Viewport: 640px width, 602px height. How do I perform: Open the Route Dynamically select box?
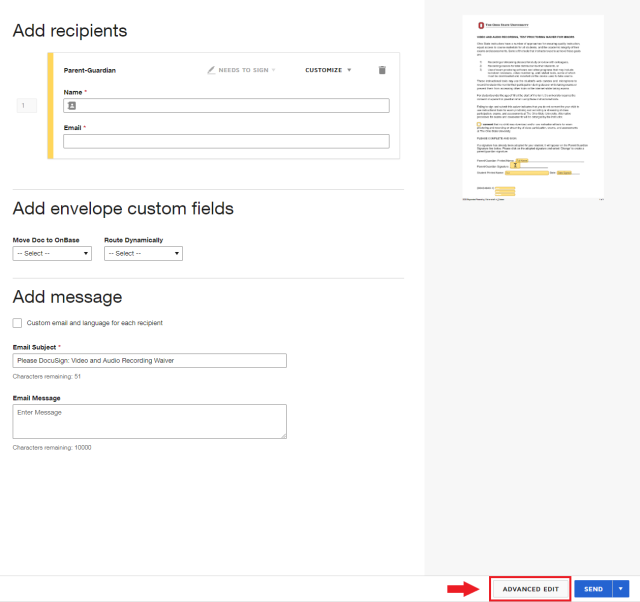143,253
